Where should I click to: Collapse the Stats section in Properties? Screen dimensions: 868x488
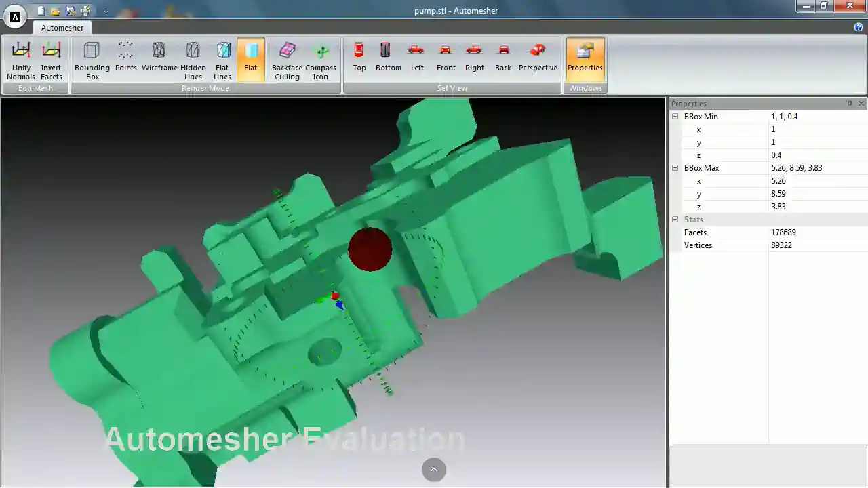(x=675, y=219)
